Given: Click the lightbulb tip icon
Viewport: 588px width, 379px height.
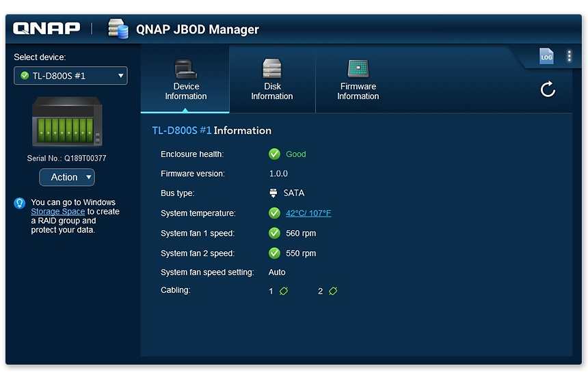Looking at the screenshot, I should point(20,203).
